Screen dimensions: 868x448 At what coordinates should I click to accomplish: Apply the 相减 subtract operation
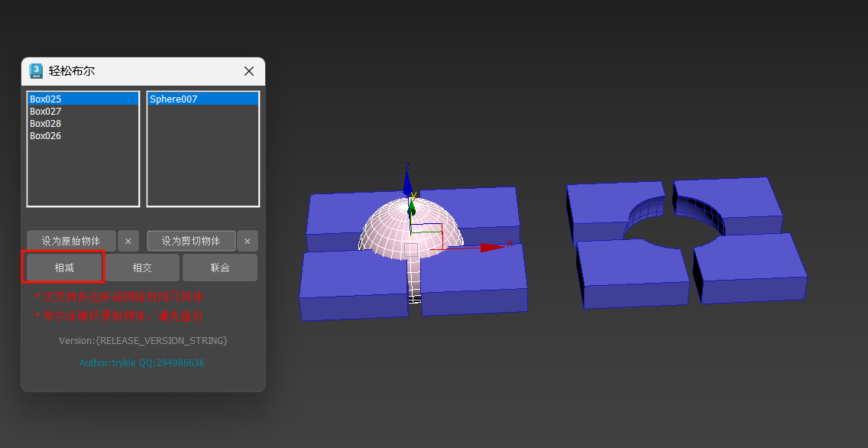tap(64, 268)
